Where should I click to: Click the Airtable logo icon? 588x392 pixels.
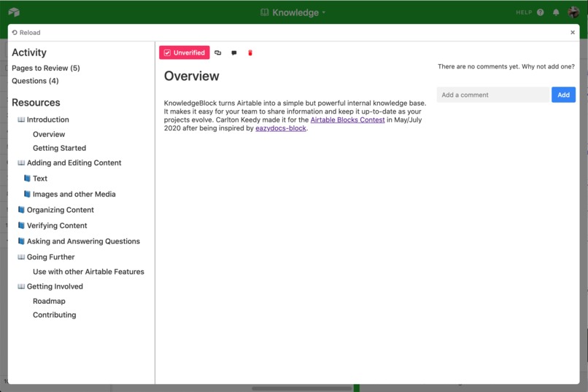pos(14,12)
